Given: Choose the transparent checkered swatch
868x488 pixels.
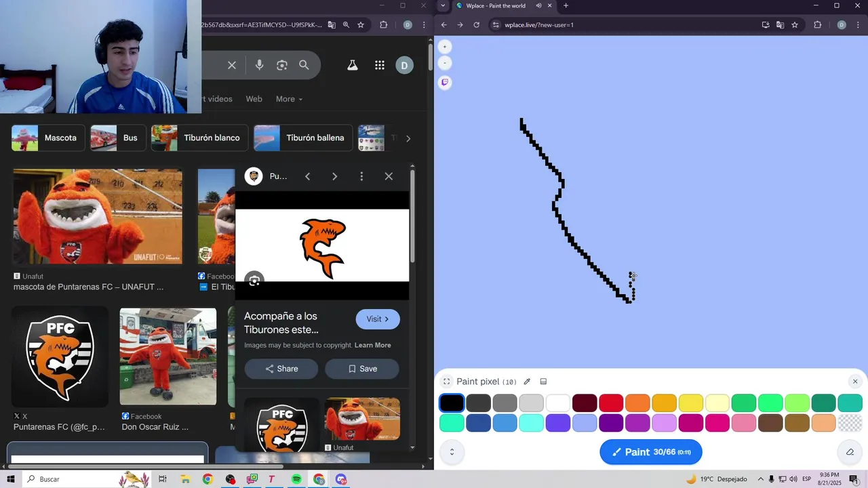Looking at the screenshot, I should (x=850, y=423).
